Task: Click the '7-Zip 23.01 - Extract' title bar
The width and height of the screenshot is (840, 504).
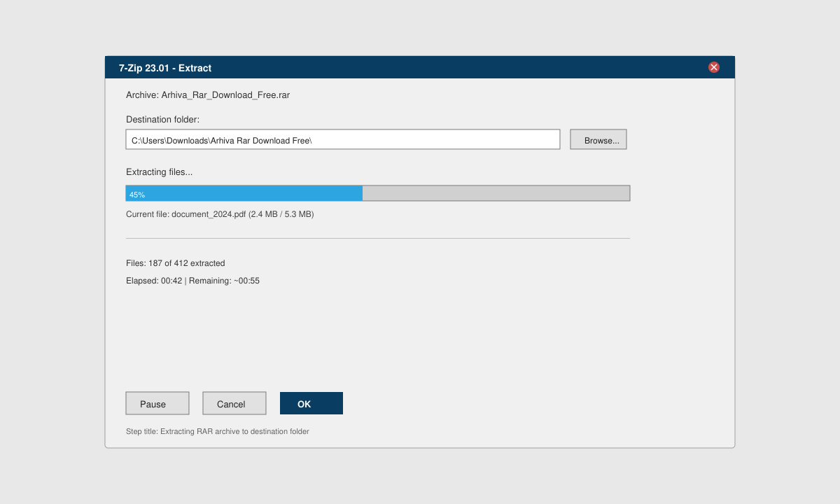Action: [x=420, y=67]
